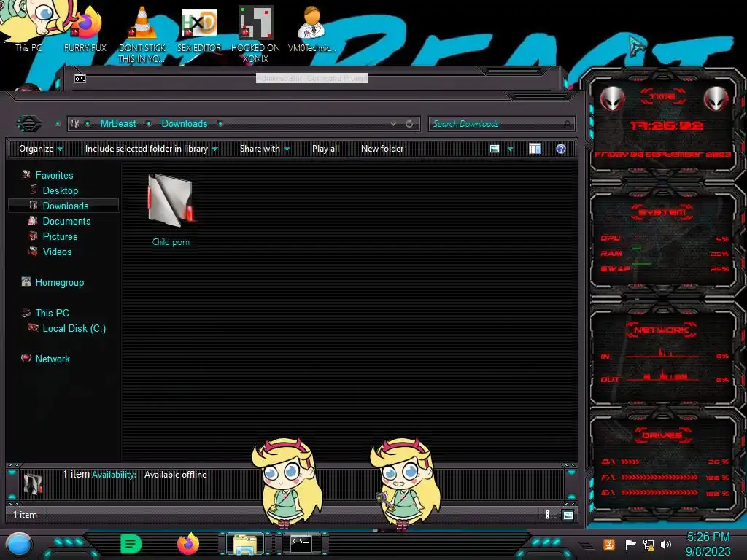Click the DRIVES widget header
Image resolution: width=747 pixels, height=560 pixels.
(661, 435)
